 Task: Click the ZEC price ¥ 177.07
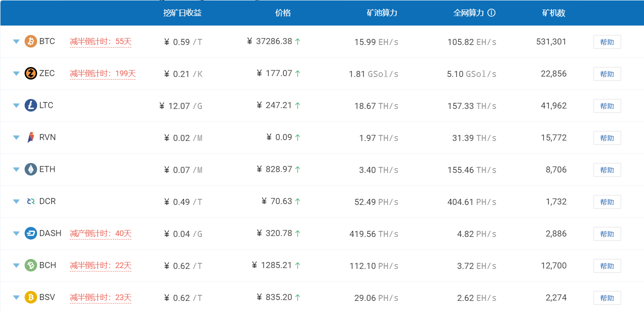[x=274, y=73]
